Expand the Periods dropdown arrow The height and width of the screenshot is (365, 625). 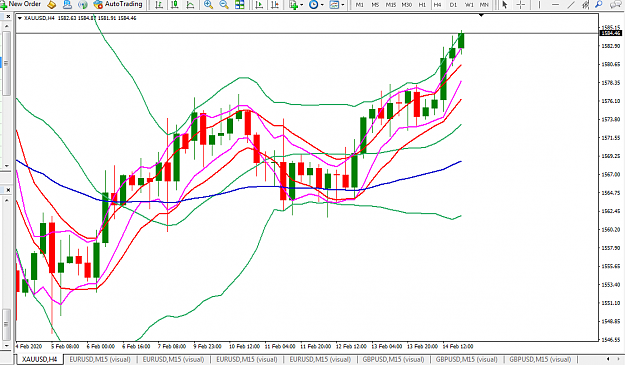(x=322, y=5)
